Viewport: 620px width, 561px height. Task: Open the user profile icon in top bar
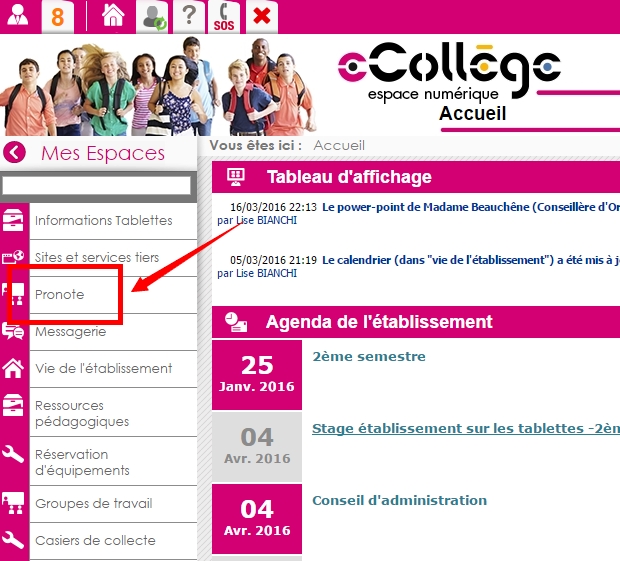pyautogui.click(x=18, y=16)
